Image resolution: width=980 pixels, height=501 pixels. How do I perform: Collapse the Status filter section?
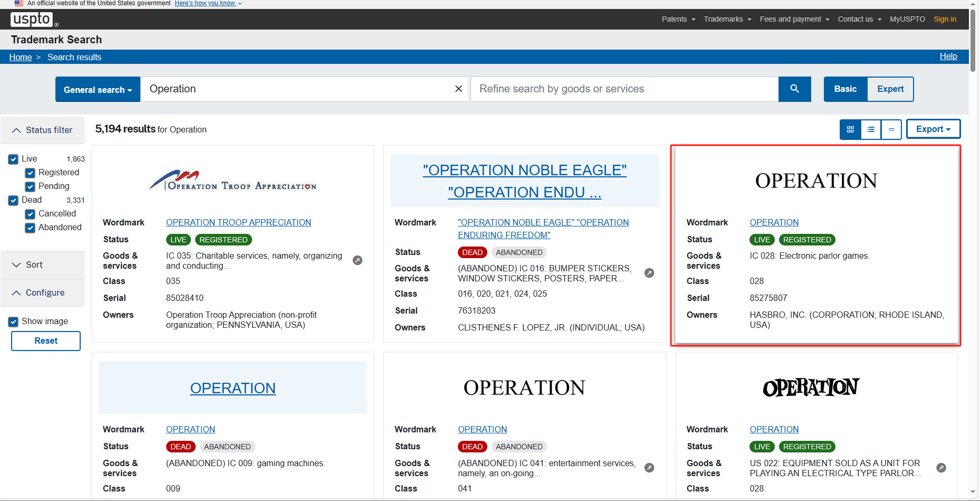point(42,130)
